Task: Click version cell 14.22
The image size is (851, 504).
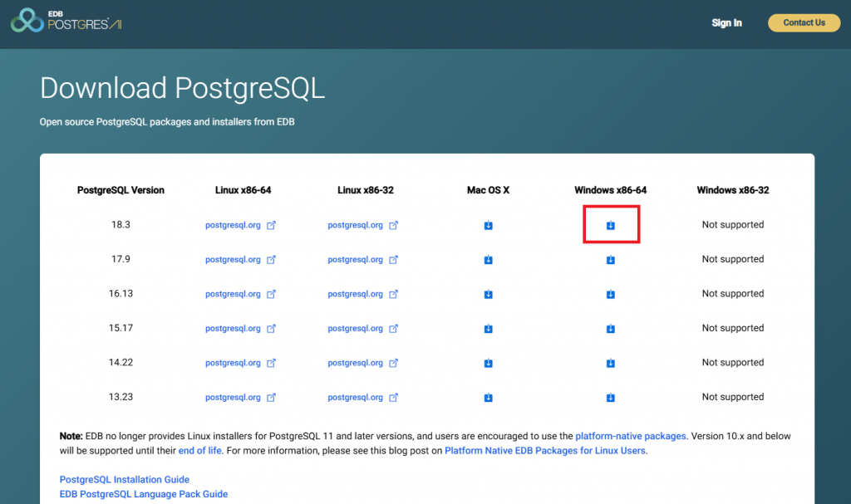Action: 121,362
